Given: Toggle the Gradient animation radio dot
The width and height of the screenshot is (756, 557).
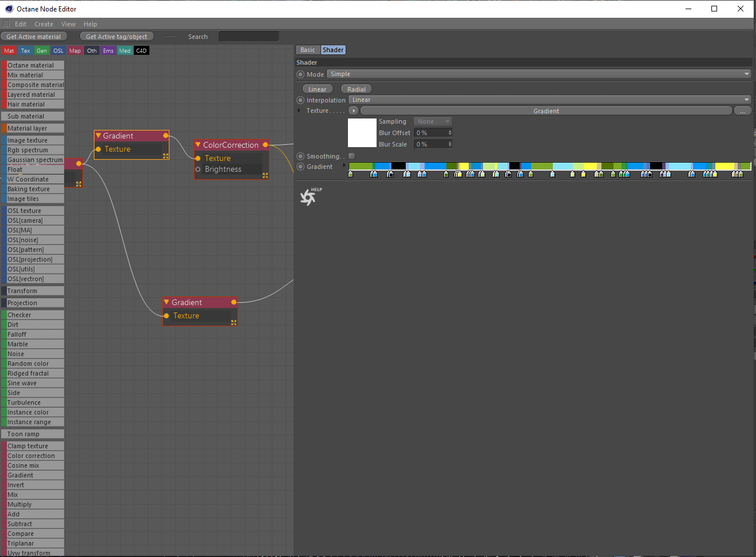Looking at the screenshot, I should click(300, 167).
